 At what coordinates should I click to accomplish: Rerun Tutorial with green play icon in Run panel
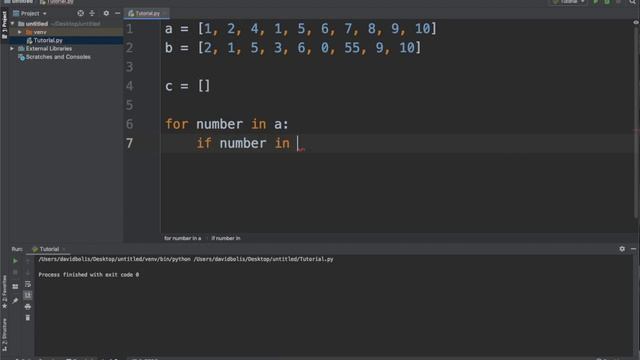(x=15, y=261)
